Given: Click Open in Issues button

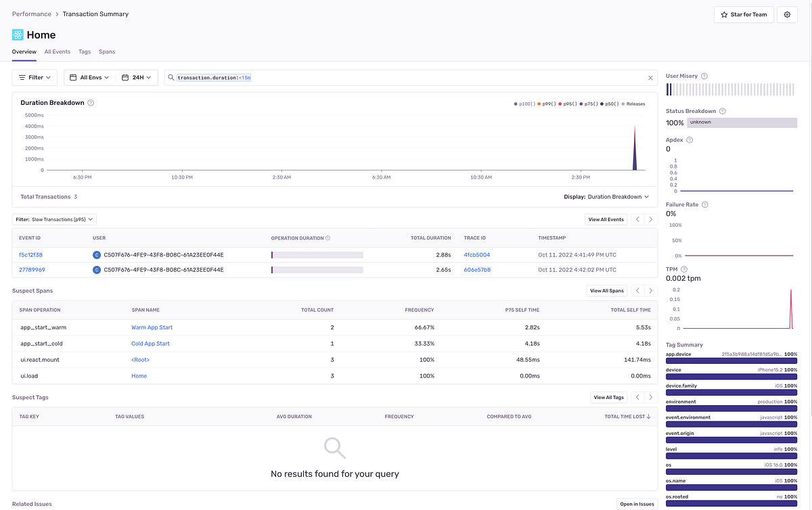Looking at the screenshot, I should [x=637, y=504].
